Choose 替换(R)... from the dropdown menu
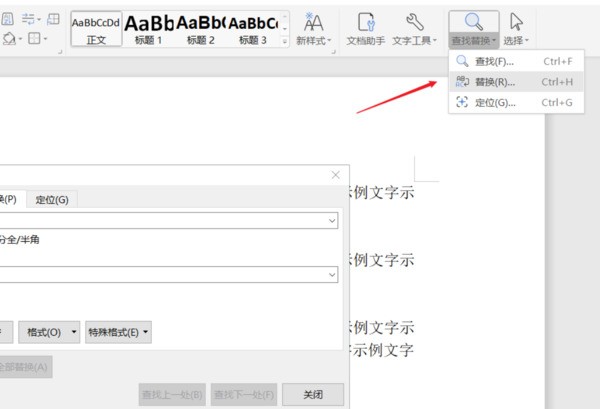Screen dimensions: 600x409 [516, 81]
